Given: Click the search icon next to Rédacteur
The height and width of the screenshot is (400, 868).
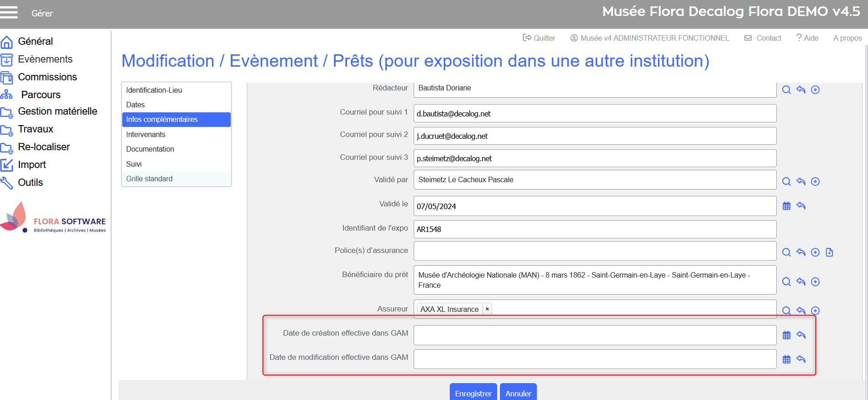Looking at the screenshot, I should (786, 90).
